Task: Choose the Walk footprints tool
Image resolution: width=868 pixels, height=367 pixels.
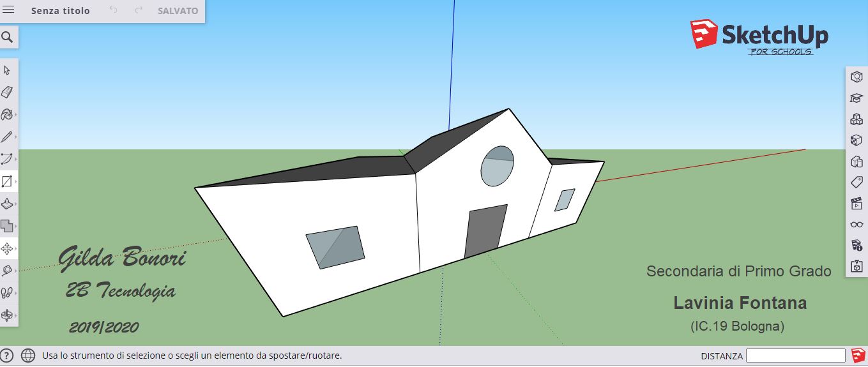Action: pos(7,293)
